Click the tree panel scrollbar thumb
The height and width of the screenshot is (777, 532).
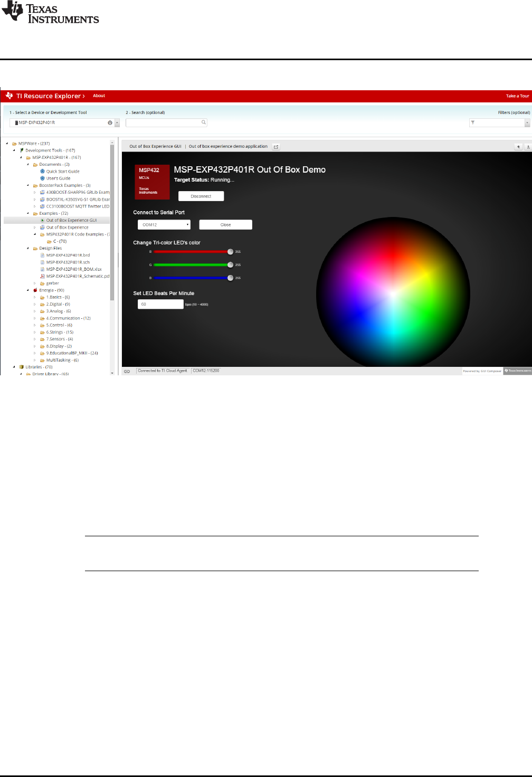tap(112, 222)
